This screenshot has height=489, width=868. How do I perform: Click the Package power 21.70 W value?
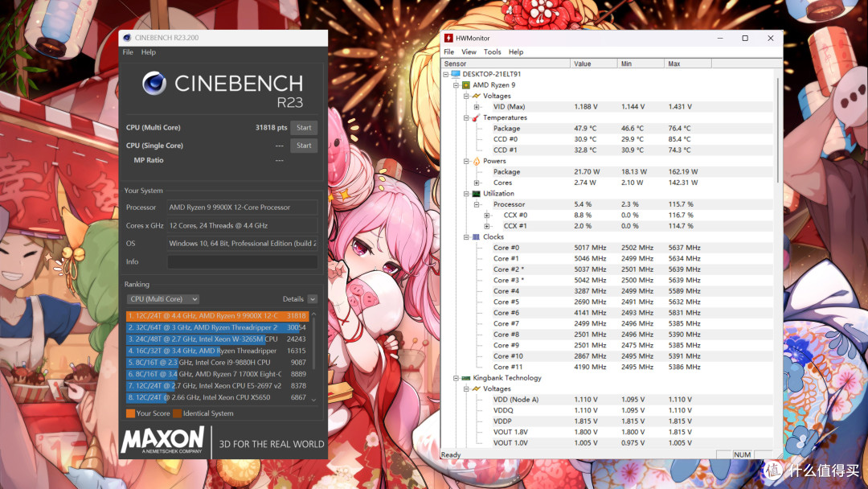click(x=587, y=171)
